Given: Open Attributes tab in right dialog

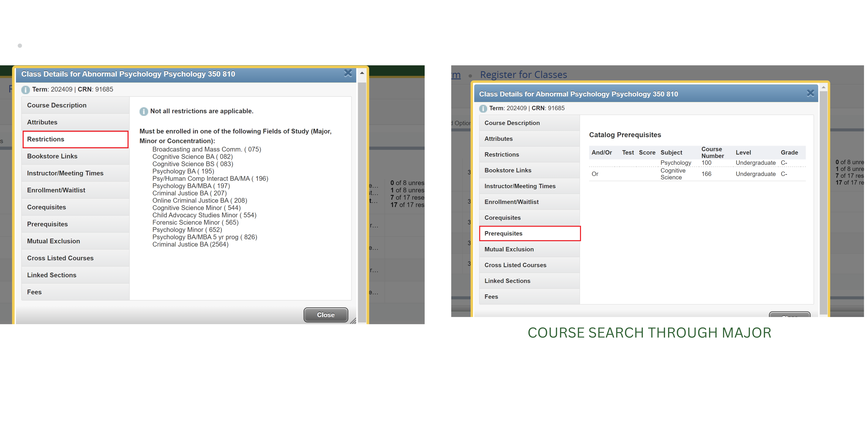Looking at the screenshot, I should tap(529, 139).
